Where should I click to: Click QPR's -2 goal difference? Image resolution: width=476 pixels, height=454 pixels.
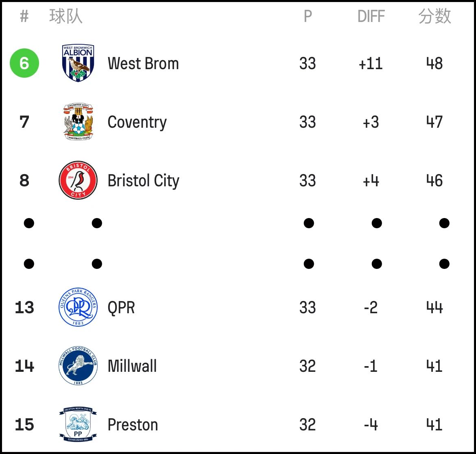pos(371,308)
